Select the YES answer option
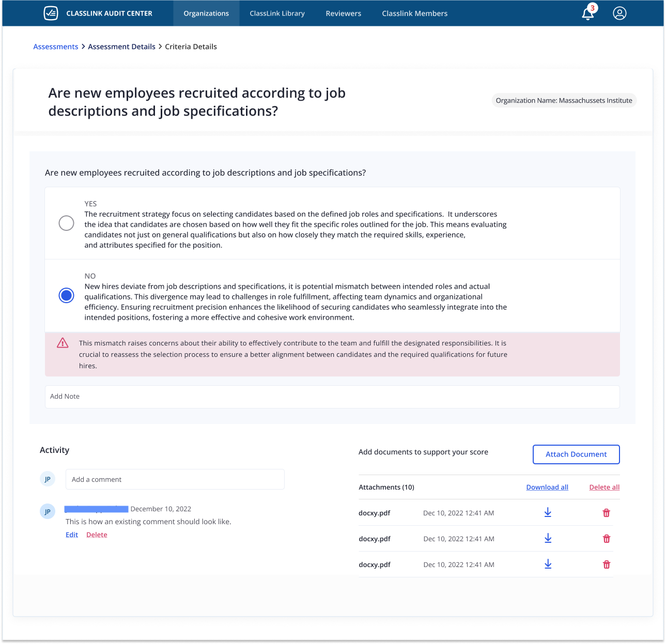Image resolution: width=666 pixels, height=644 pixels. 66,223
